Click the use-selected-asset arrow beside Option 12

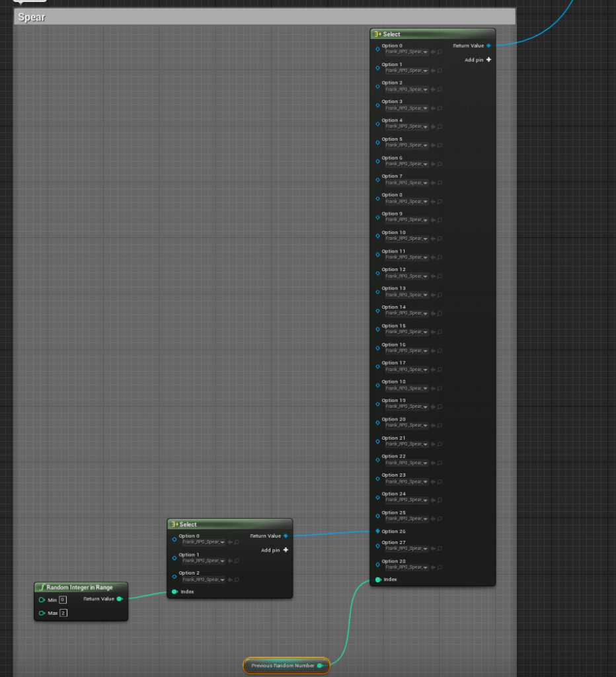point(434,276)
